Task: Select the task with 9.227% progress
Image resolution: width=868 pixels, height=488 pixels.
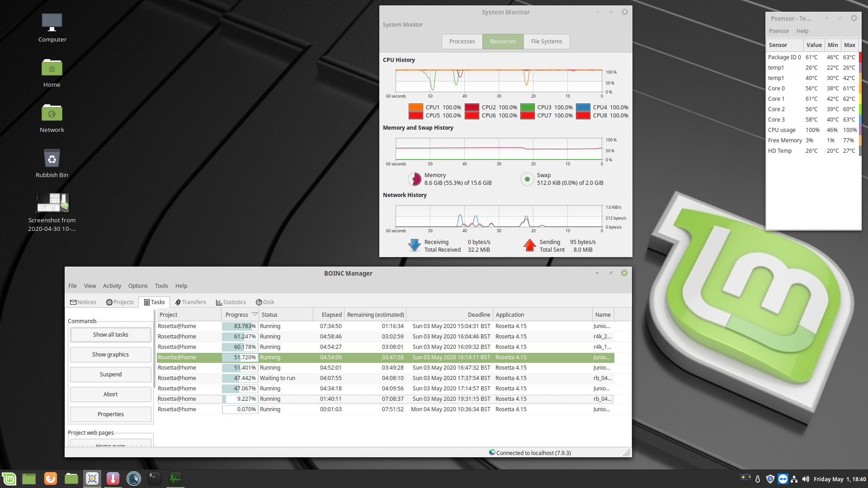Action: 386,399
